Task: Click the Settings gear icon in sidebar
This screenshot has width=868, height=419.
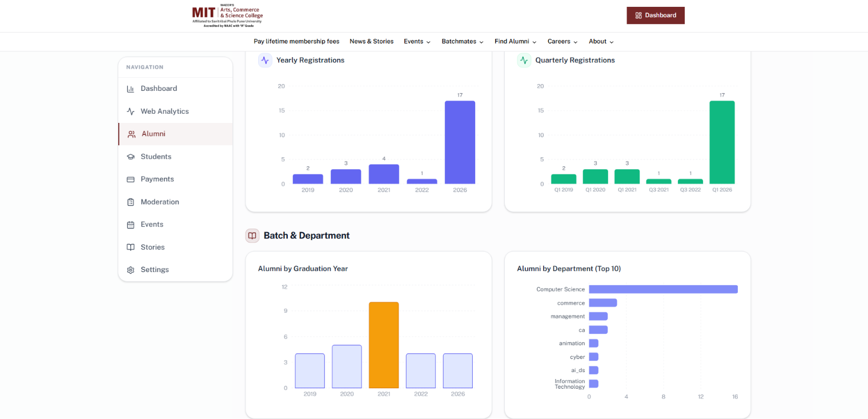Action: (130, 270)
